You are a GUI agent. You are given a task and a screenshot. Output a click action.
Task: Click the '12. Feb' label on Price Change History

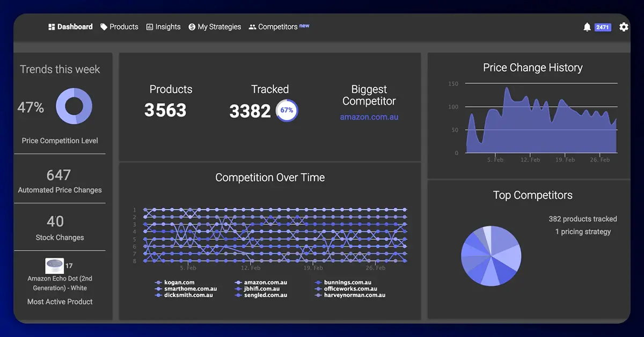pos(530,160)
